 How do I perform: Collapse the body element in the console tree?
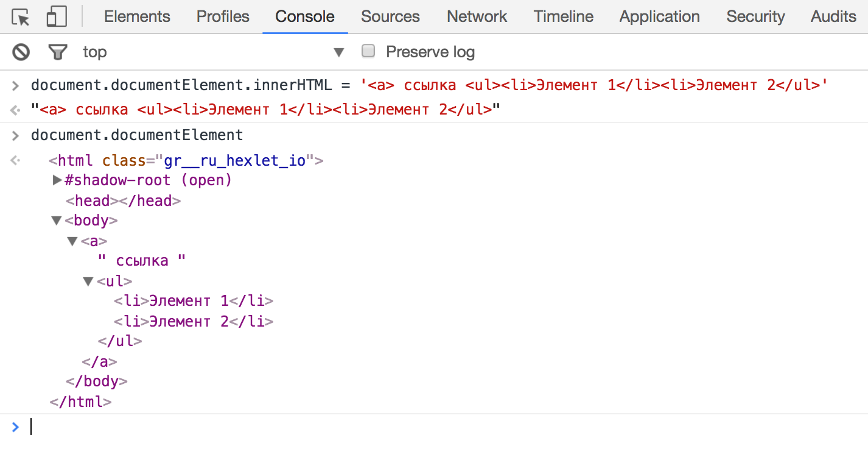pyautogui.click(x=56, y=220)
